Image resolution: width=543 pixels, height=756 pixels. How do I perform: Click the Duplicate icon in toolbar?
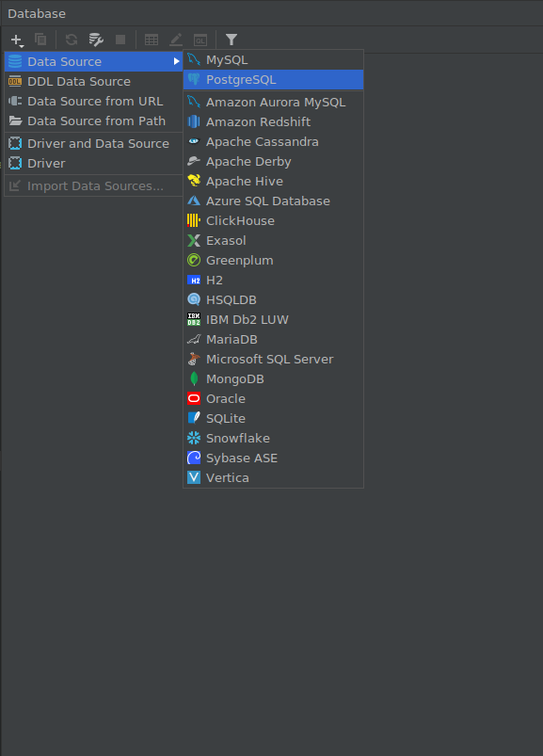click(x=41, y=40)
